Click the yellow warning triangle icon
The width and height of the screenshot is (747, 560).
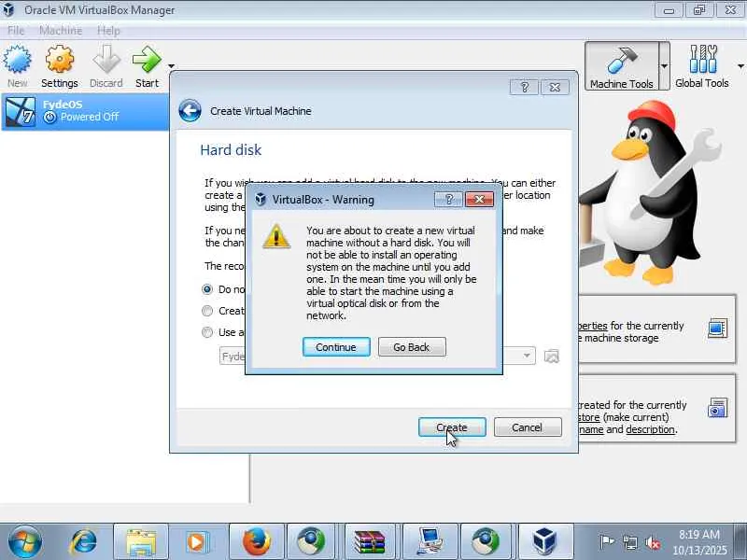pos(276,236)
